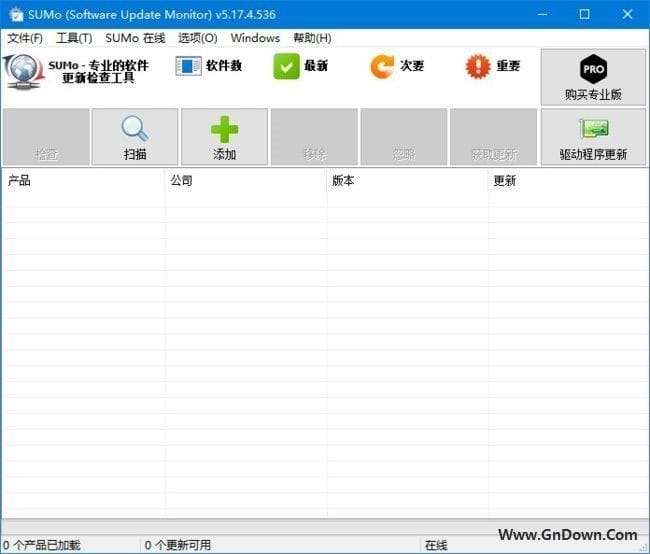The width and height of the screenshot is (650, 554).
Task: Open the 工具(T) menu
Action: tap(74, 38)
